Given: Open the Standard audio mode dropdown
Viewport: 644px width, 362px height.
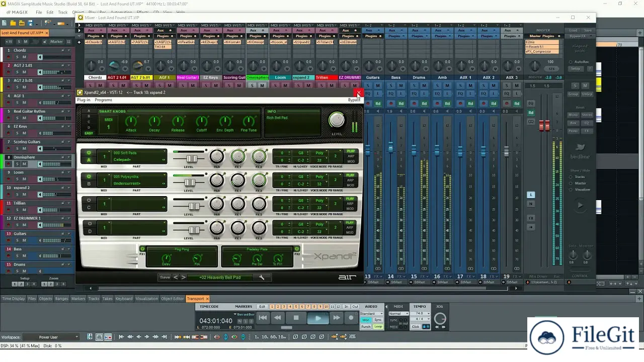Looking at the screenshot, I should point(371,314).
